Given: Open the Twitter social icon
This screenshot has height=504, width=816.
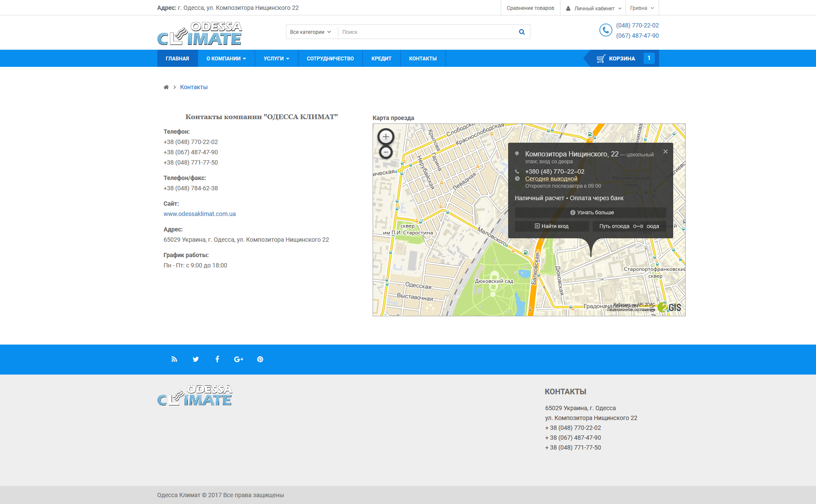Looking at the screenshot, I should (196, 359).
